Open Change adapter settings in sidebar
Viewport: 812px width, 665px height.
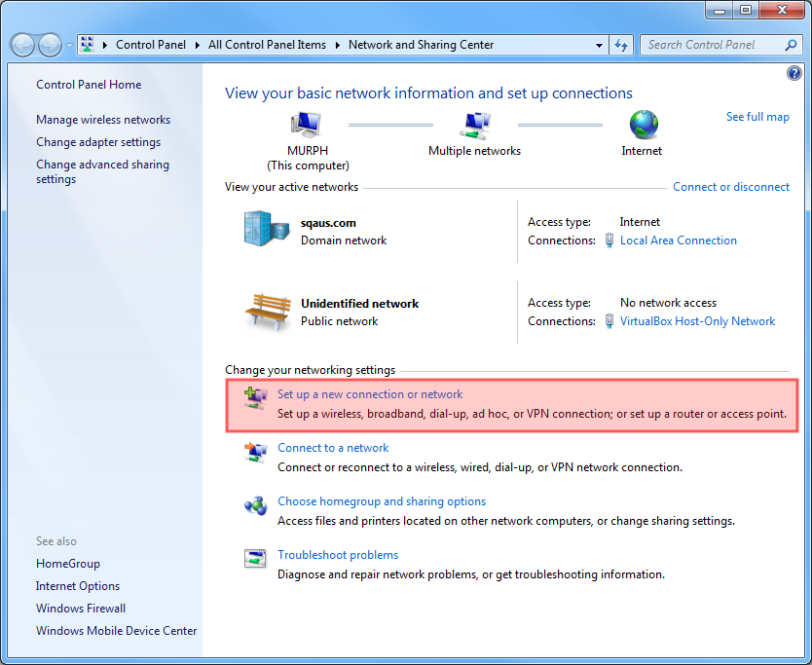98,142
